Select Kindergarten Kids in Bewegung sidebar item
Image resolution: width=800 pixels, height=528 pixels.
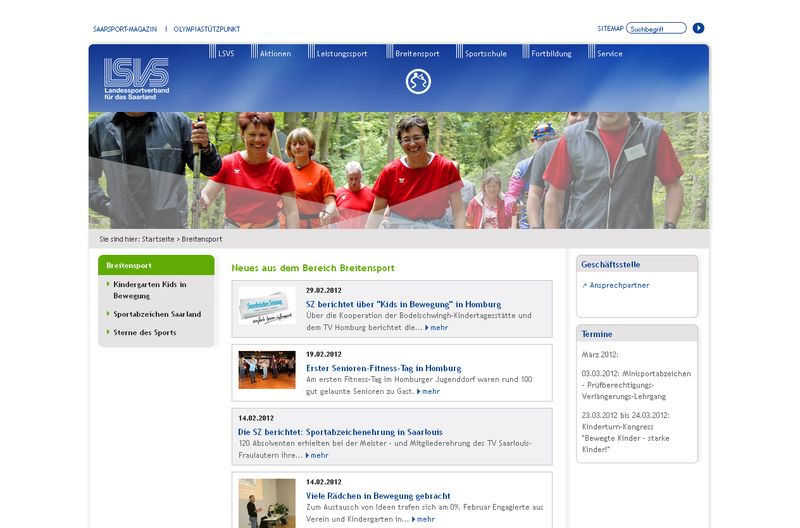point(150,290)
